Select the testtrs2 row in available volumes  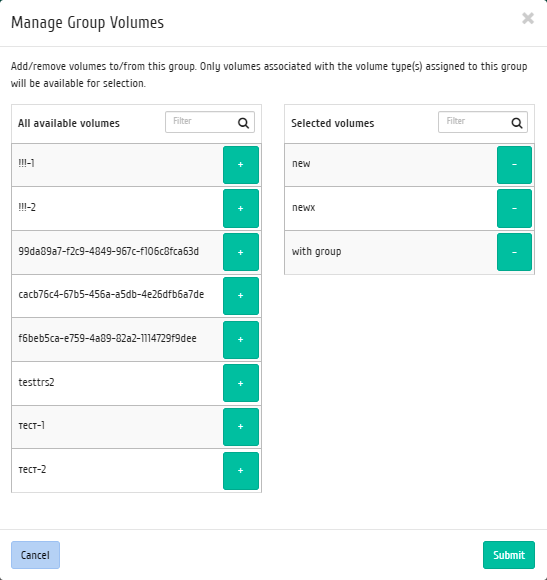[136, 383]
